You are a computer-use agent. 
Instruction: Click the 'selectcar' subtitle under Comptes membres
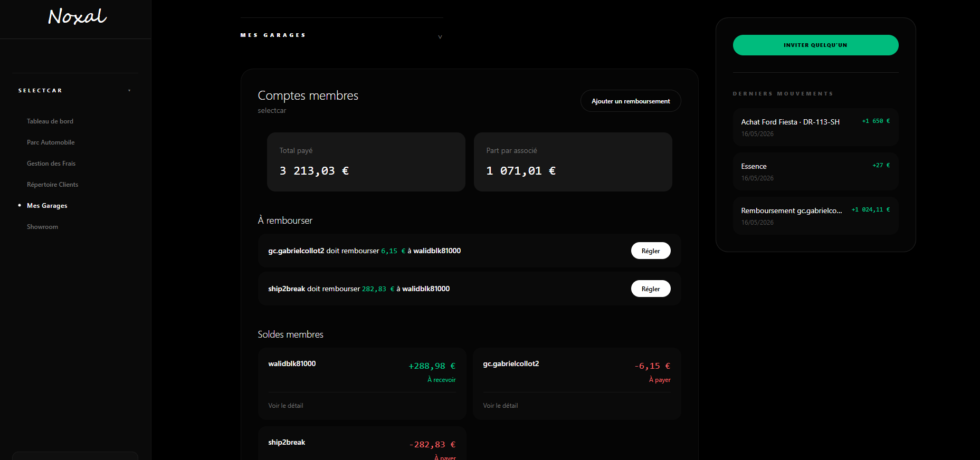272,111
